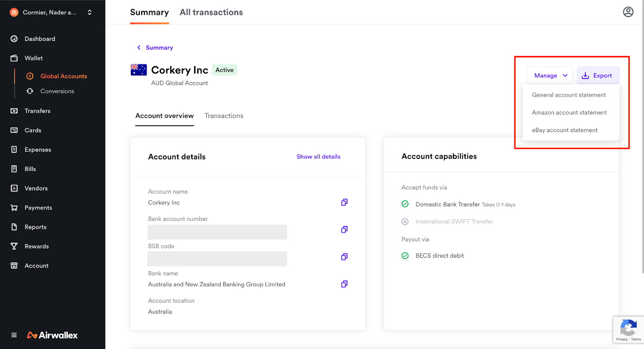Viewport: 644px width, 349px height.
Task: Copy the Bank name value
Action: pos(344,284)
